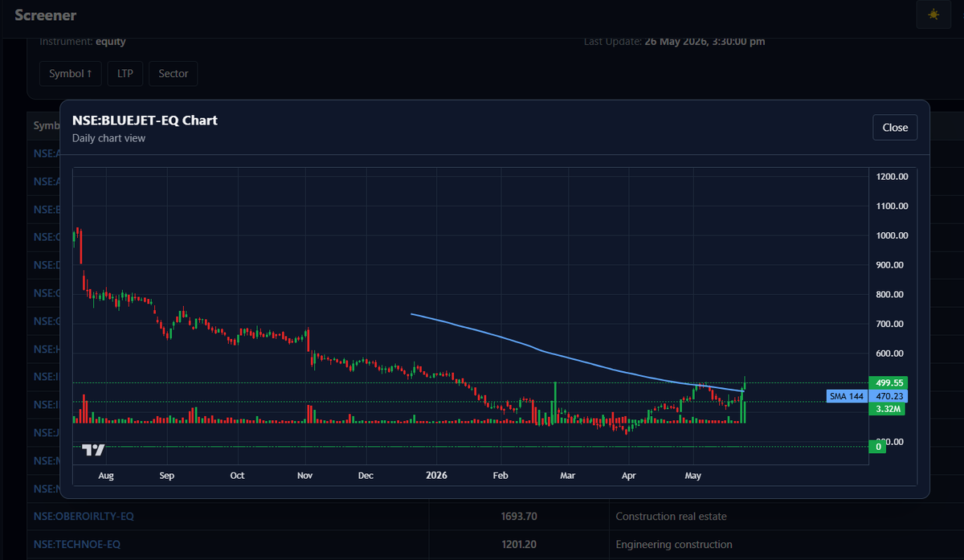
Task: Click the 3.32M volume label
Action: point(886,409)
